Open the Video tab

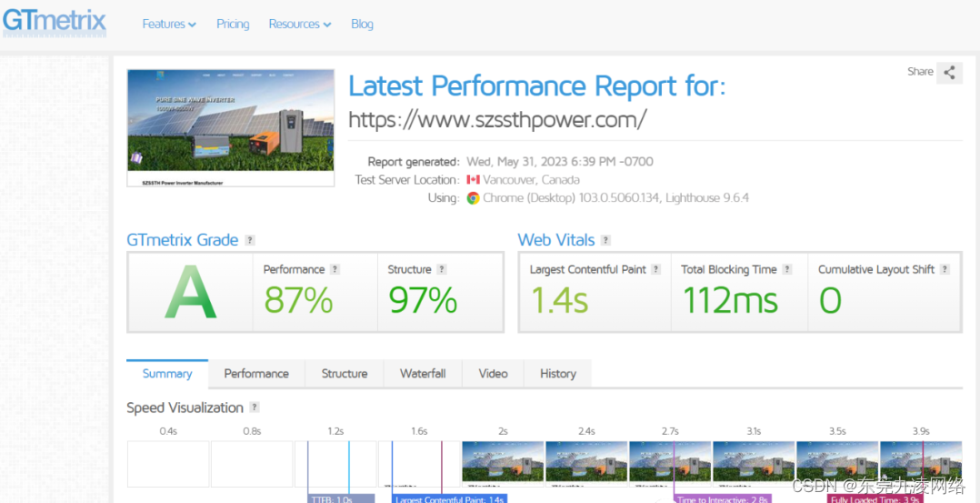[493, 374]
